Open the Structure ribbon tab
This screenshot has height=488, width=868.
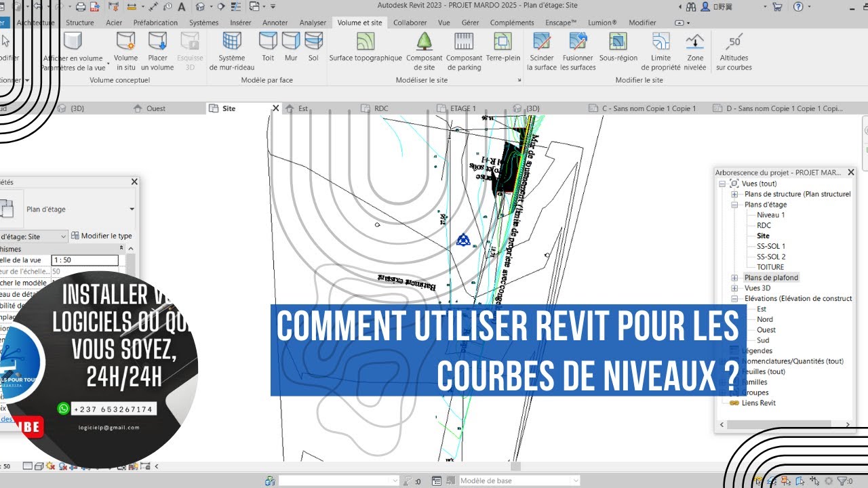[80, 22]
